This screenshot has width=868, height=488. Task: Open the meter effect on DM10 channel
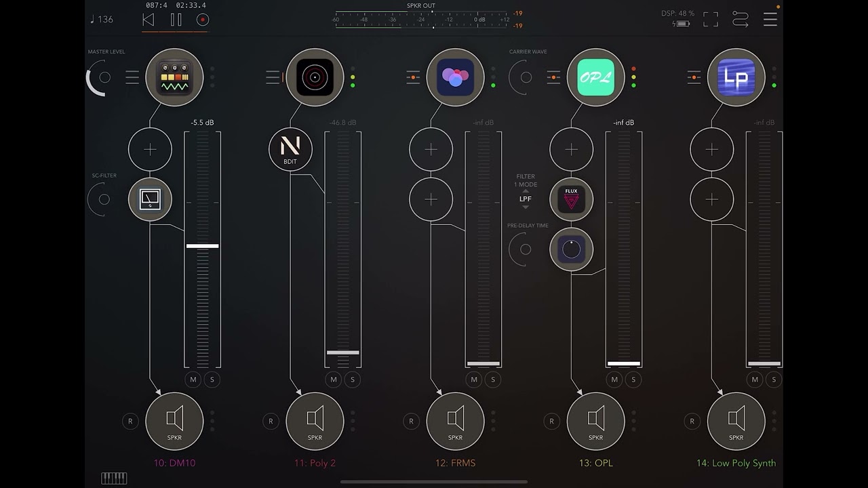click(x=150, y=199)
